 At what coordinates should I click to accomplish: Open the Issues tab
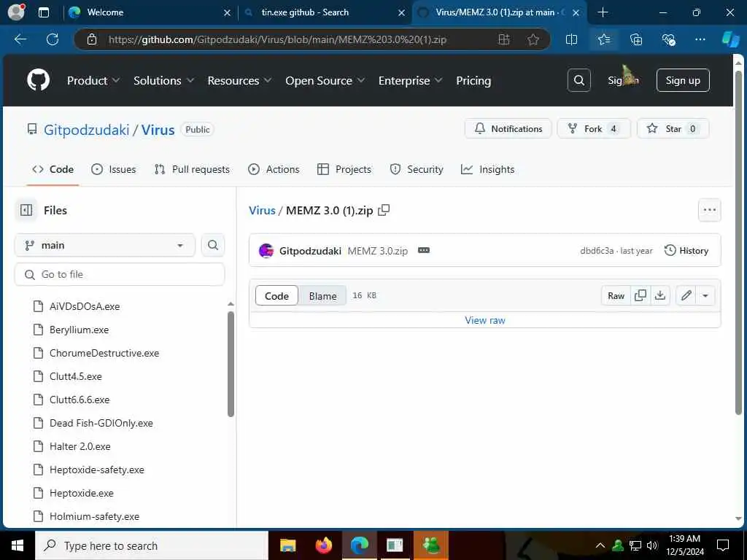[113, 169]
